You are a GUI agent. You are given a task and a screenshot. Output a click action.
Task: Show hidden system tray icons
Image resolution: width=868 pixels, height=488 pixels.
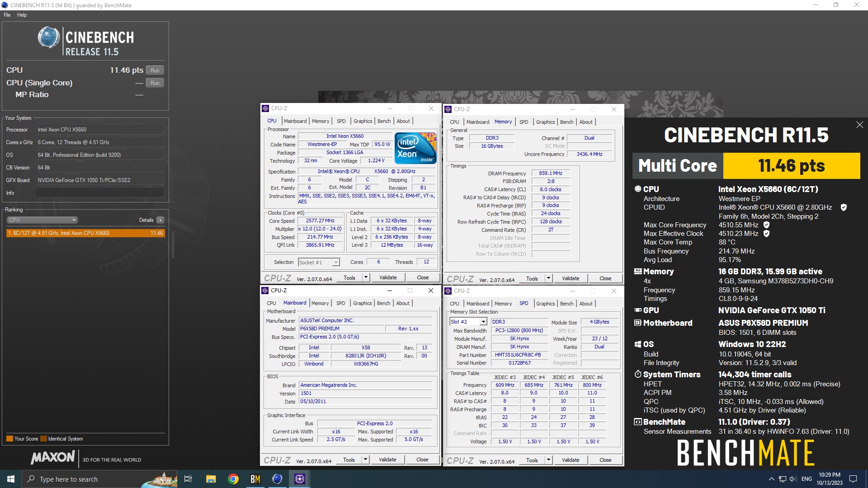(771, 479)
